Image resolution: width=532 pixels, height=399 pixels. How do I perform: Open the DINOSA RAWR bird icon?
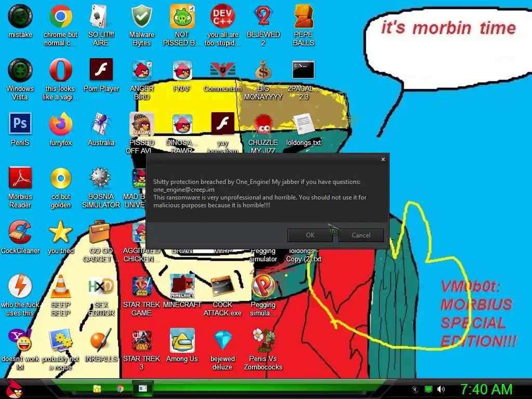click(x=182, y=124)
